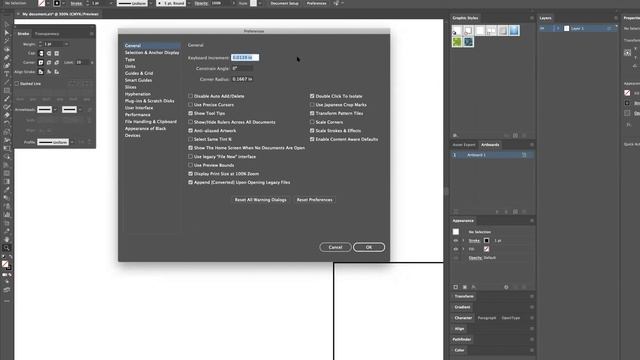Screen dimensions: 640x360
Task: Select Guides & Grid category
Action: [x=139, y=73]
